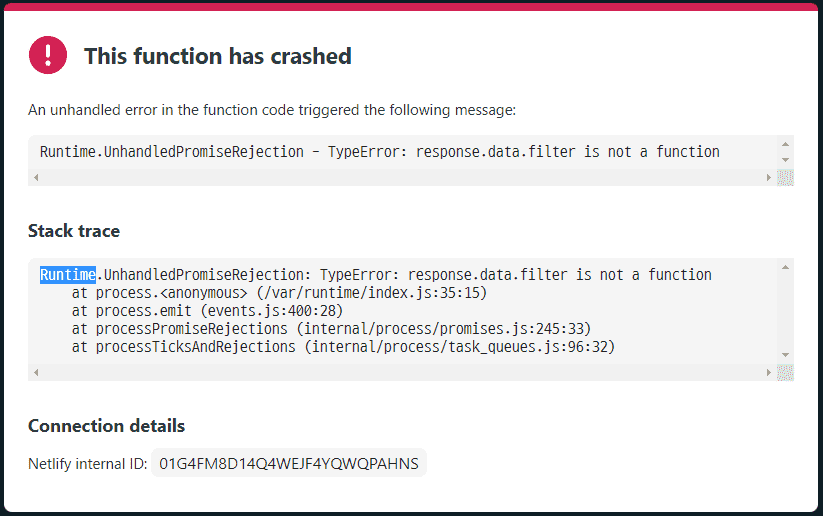
Task: Click the "This function has crashed" heading
Action: (x=218, y=56)
